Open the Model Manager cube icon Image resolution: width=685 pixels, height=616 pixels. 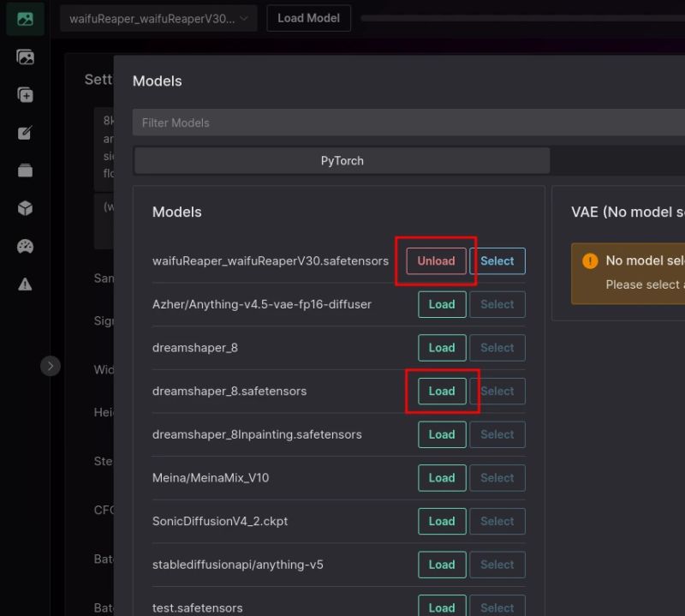[24, 207]
